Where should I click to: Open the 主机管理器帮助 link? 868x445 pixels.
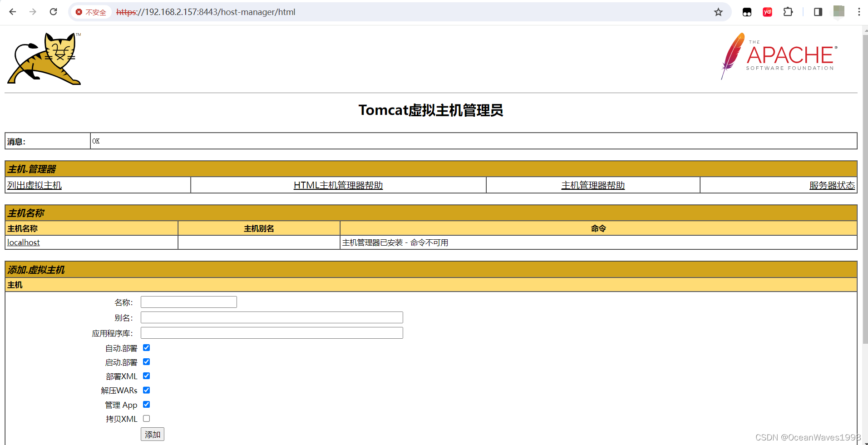593,185
